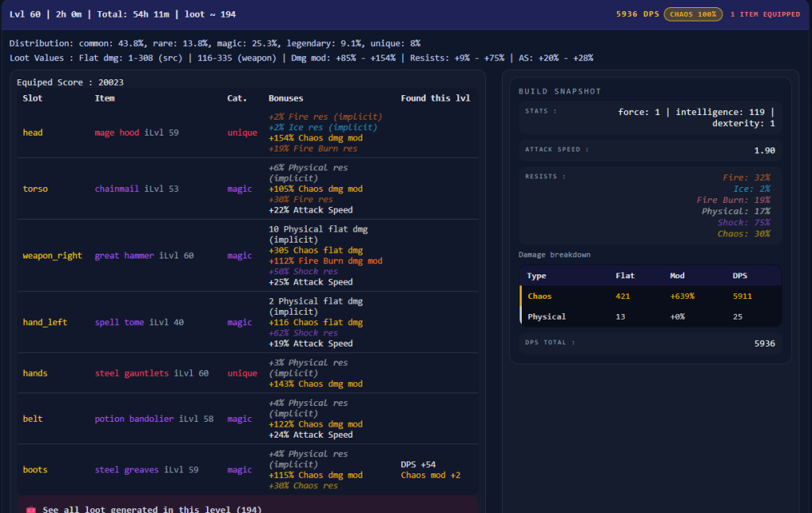Viewport: 812px width, 513px height.
Task: Click the weapon_right slot label
Action: pos(52,255)
